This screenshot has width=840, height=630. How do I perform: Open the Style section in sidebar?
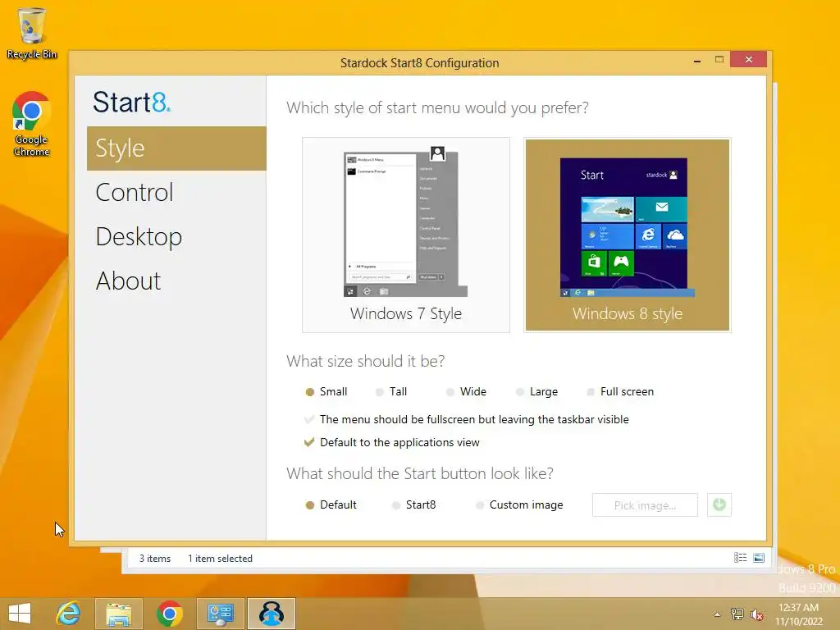(176, 148)
